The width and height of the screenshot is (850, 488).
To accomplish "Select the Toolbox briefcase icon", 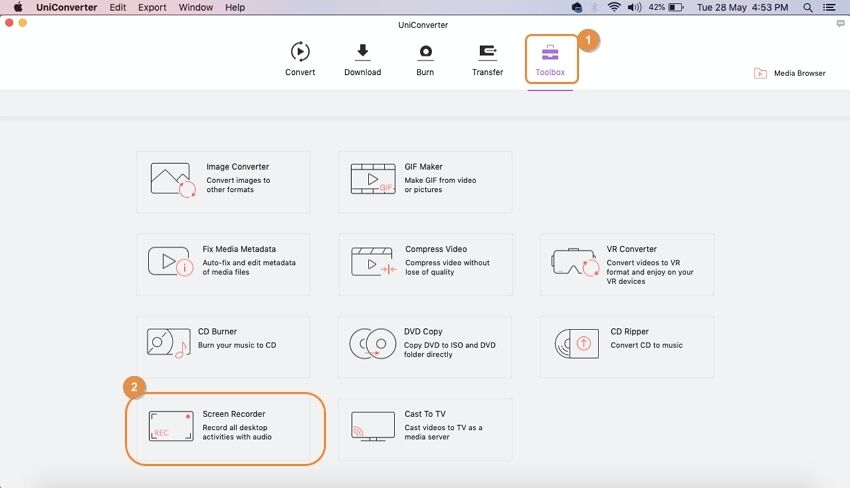I will click(x=550, y=53).
